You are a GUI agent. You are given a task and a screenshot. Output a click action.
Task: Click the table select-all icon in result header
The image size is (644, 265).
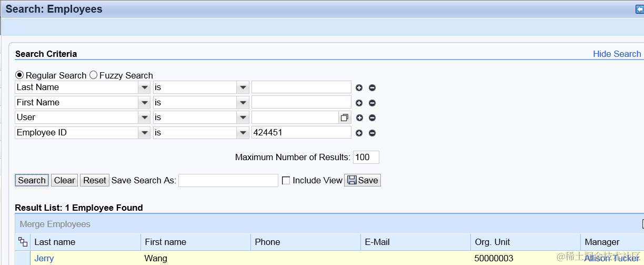[23, 242]
